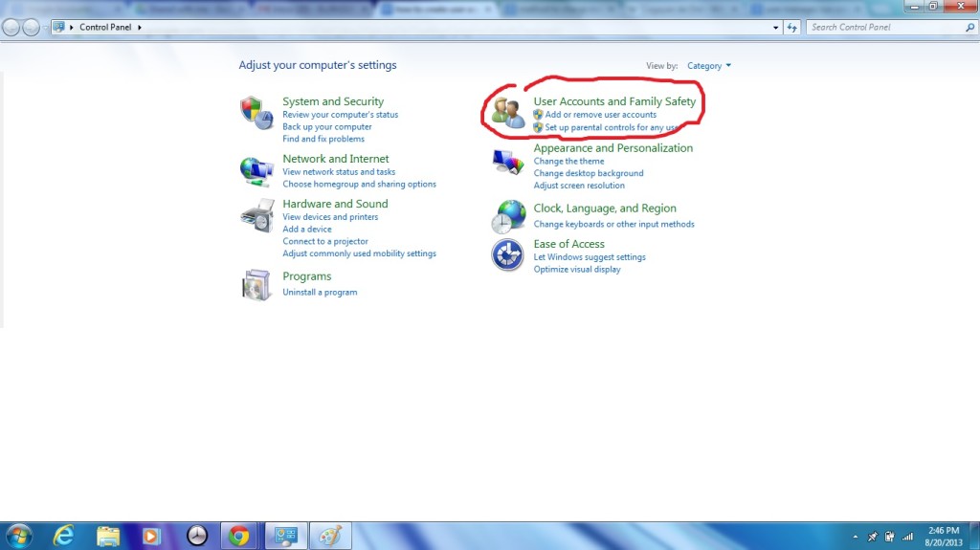Click Let Windows suggest settings

point(590,257)
